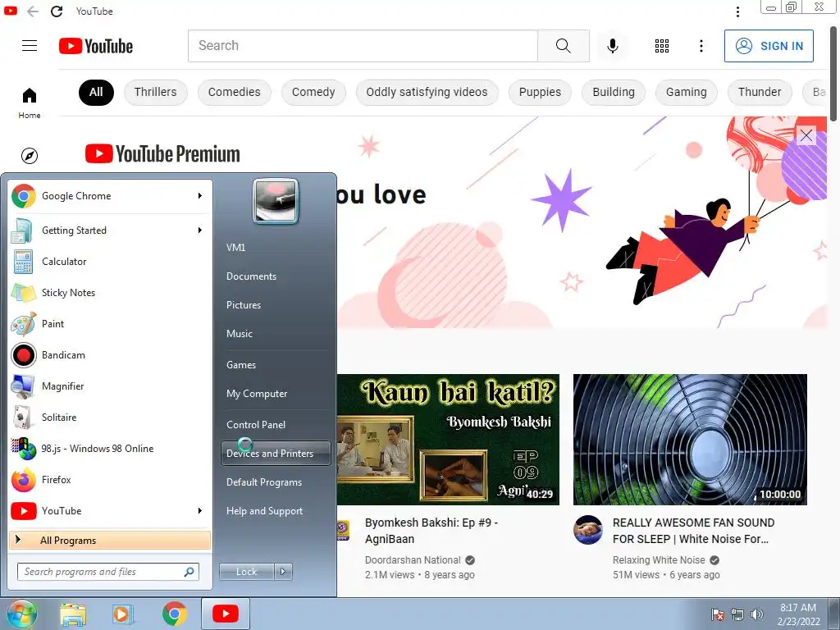Click the browser back arrow
The width and height of the screenshot is (840, 630).
click(33, 11)
